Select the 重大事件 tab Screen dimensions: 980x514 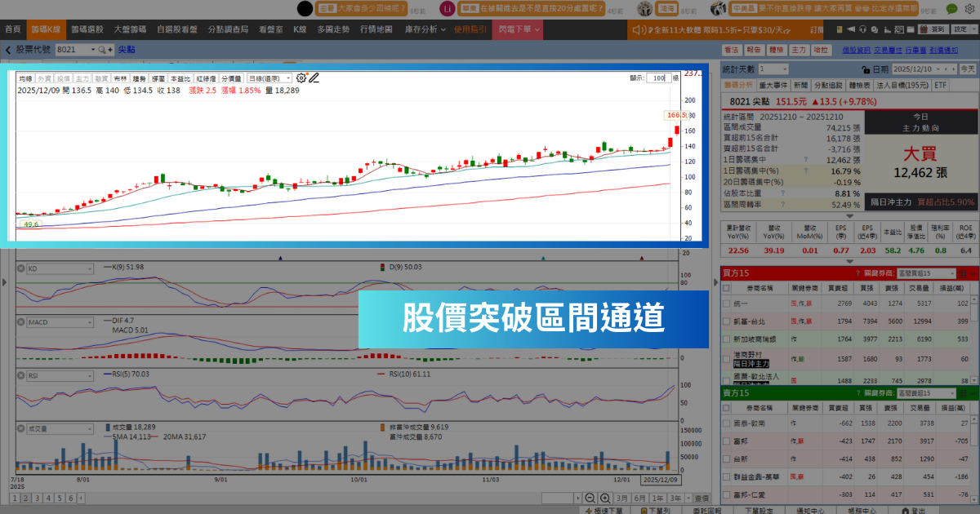773,85
